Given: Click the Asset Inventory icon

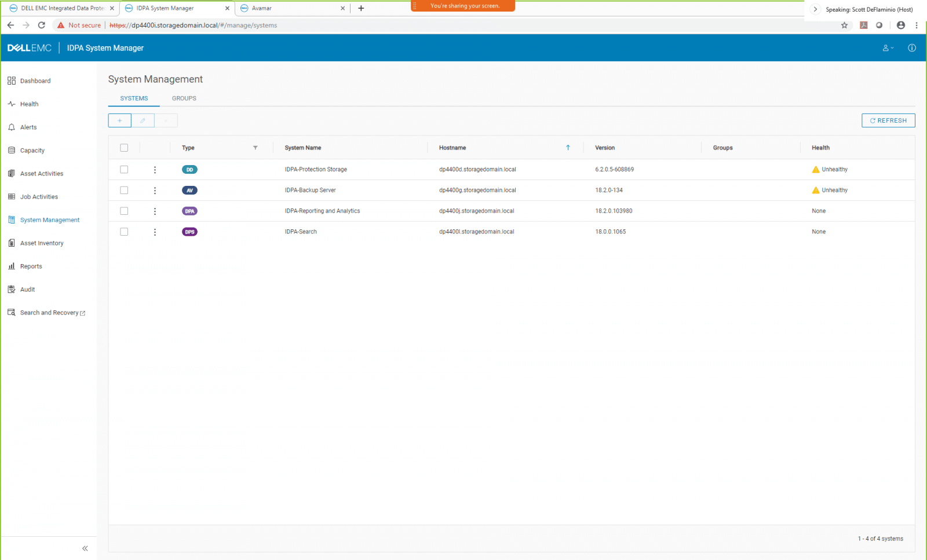Looking at the screenshot, I should [12, 243].
